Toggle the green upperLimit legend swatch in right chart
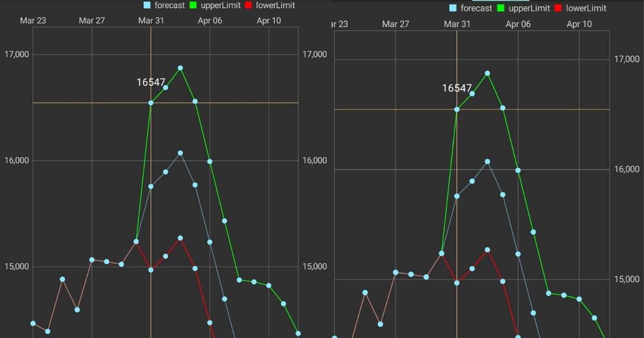644x338 pixels. pos(501,8)
